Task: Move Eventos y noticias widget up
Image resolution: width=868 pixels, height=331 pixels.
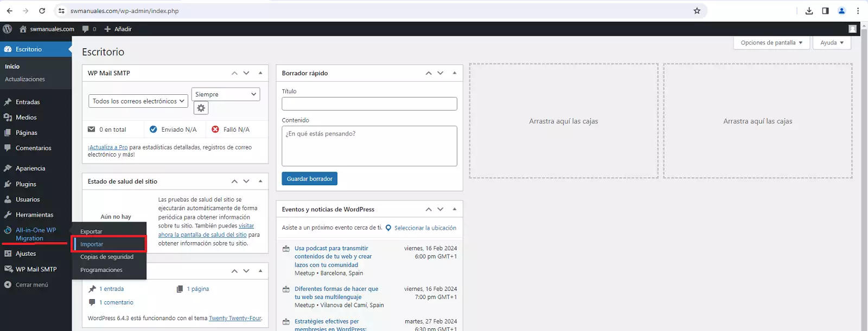Action: tap(429, 209)
